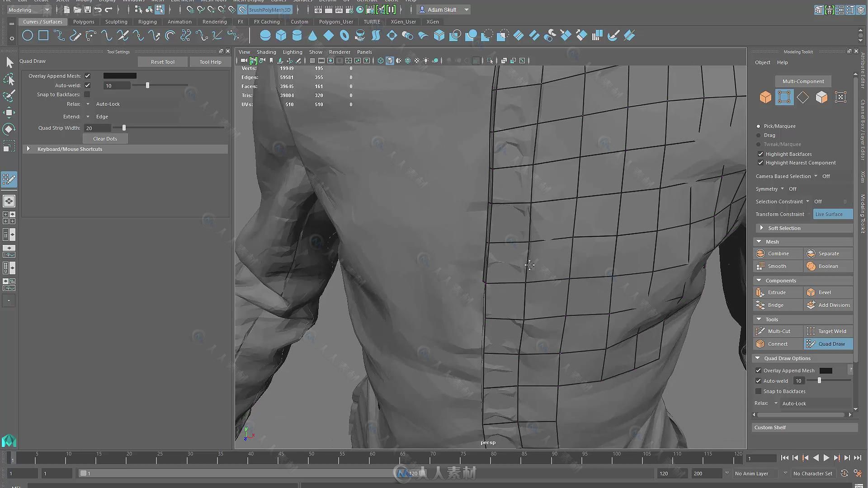Click the Clear Dots button
868x488 pixels.
105,138
